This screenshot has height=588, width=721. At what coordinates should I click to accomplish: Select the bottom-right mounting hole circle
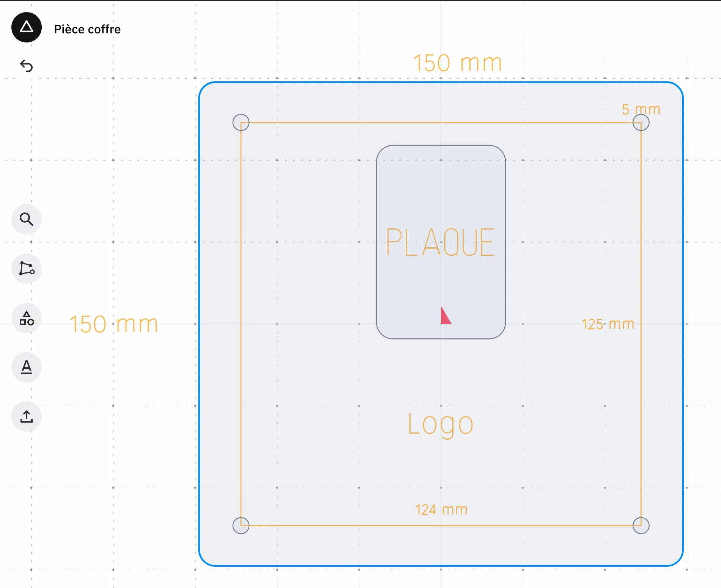click(641, 525)
